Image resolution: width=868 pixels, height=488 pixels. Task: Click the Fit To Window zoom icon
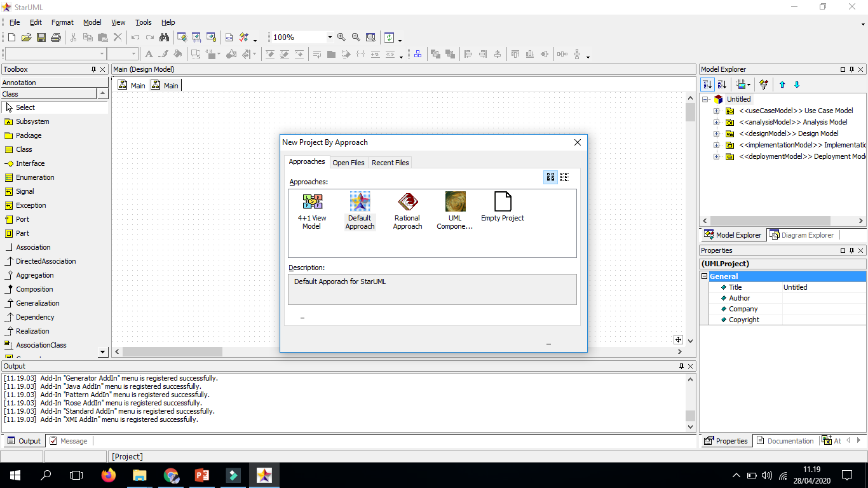pyautogui.click(x=370, y=37)
